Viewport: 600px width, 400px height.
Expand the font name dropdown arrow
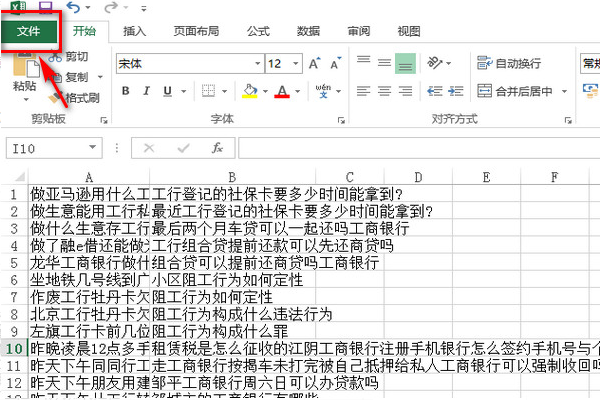258,64
